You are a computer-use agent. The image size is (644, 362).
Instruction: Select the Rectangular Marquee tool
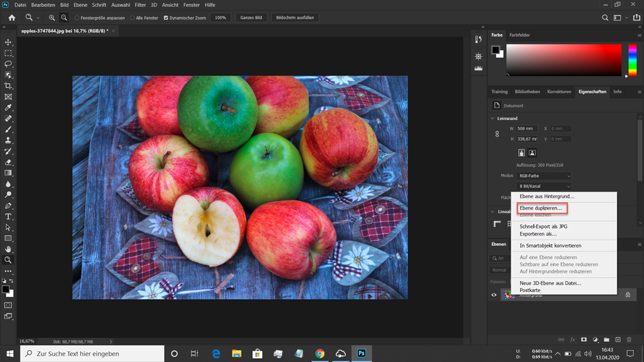[x=8, y=53]
